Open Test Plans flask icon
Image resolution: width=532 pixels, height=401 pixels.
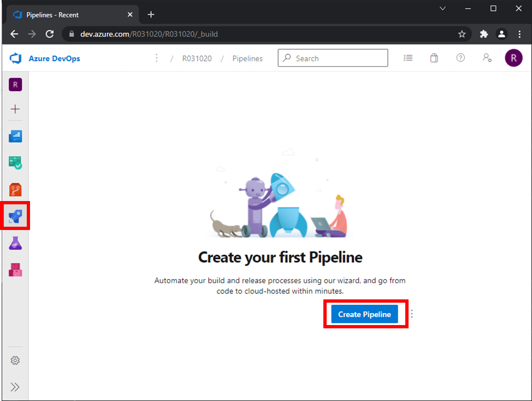tap(15, 243)
